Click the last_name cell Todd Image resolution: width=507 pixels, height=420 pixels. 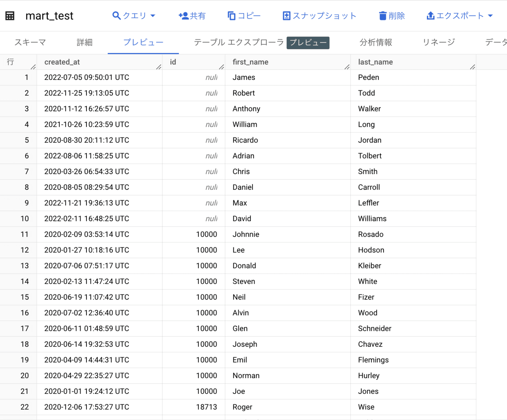(413, 93)
